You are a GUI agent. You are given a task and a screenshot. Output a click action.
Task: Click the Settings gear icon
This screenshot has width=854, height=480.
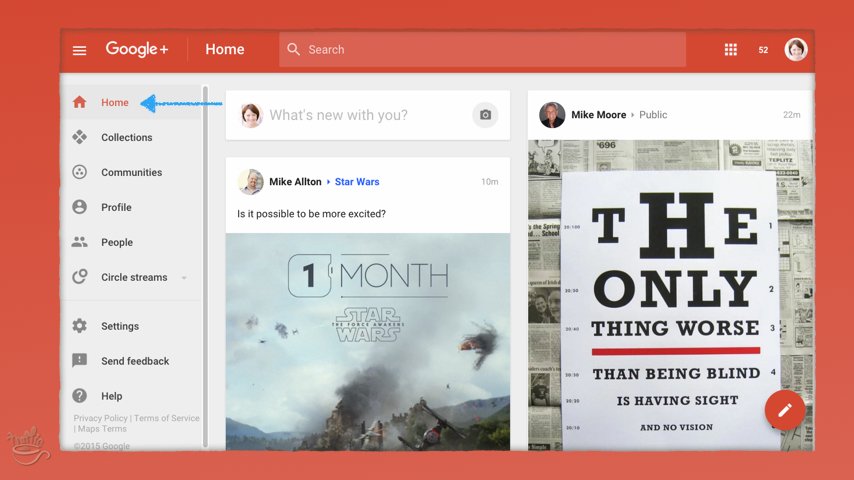(80, 326)
